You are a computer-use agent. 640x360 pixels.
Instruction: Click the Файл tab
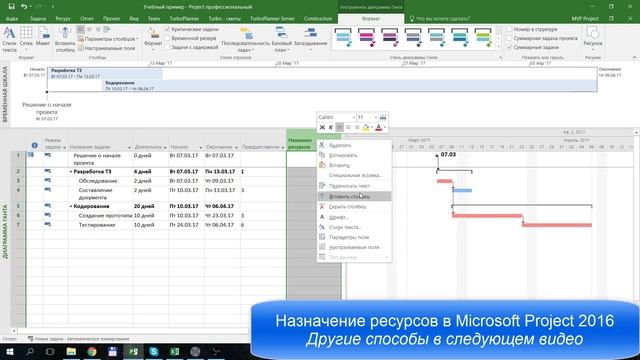pos(12,19)
